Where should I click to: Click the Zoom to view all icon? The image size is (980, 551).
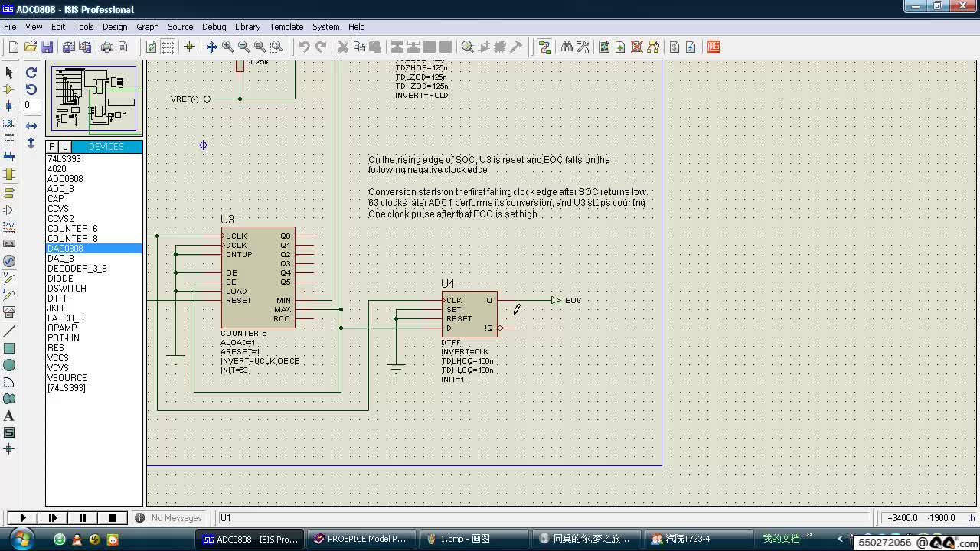click(260, 47)
